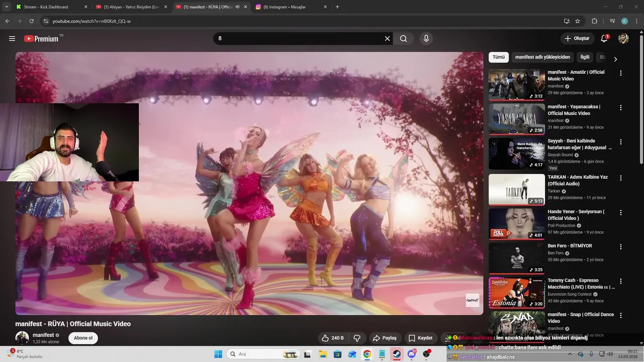Open options for Seyyah video
This screenshot has width=644, height=362.
coord(621,142)
